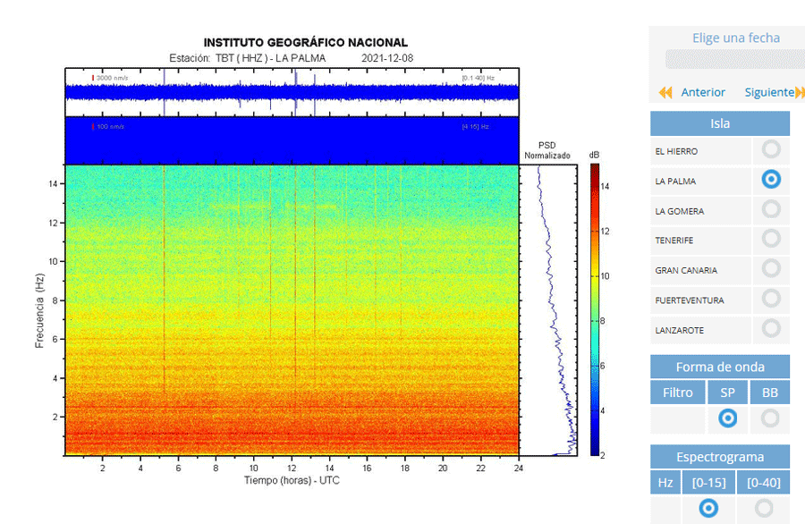805x532 pixels.
Task: Click the spectrogram at 12 hours UTC
Action: coord(292,309)
